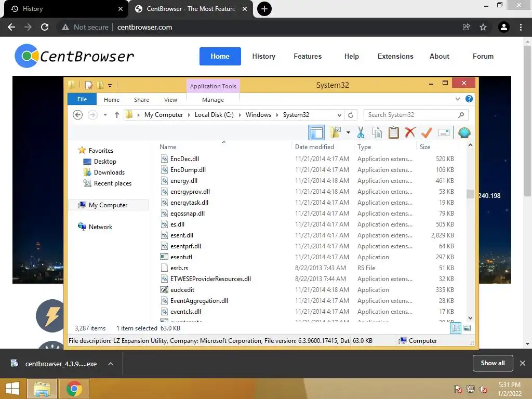The height and width of the screenshot is (399, 532).
Task: Refresh the System32 folder view
Action: click(351, 115)
